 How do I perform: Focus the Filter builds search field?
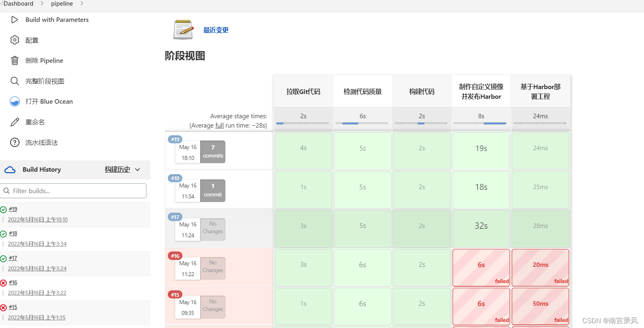[x=73, y=191]
